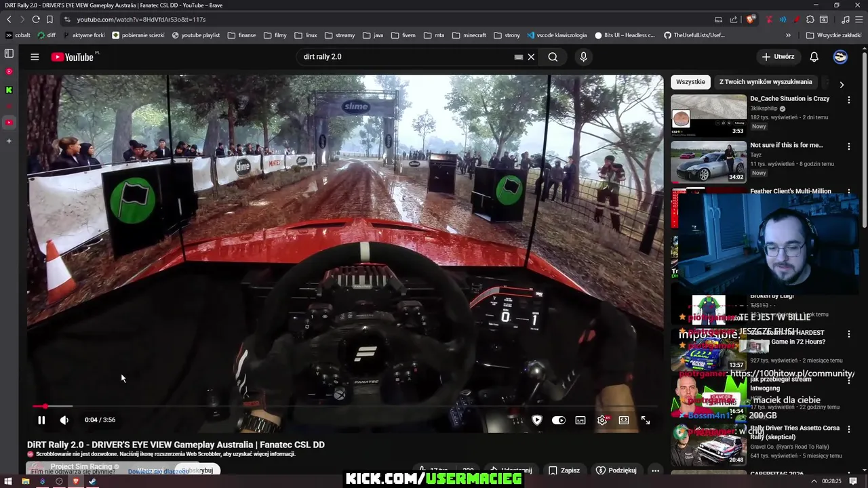The image size is (868, 488).
Task: Toggle the Brave sidebar panel icon
Action: tap(9, 54)
